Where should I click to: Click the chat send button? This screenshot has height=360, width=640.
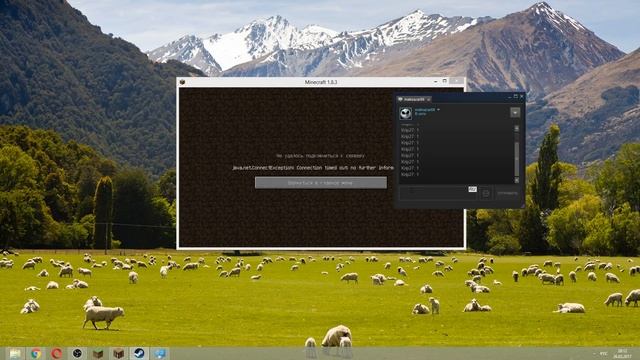point(507,193)
